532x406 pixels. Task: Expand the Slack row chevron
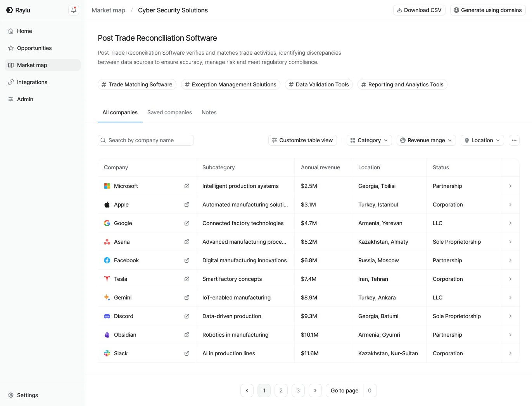tap(510, 353)
